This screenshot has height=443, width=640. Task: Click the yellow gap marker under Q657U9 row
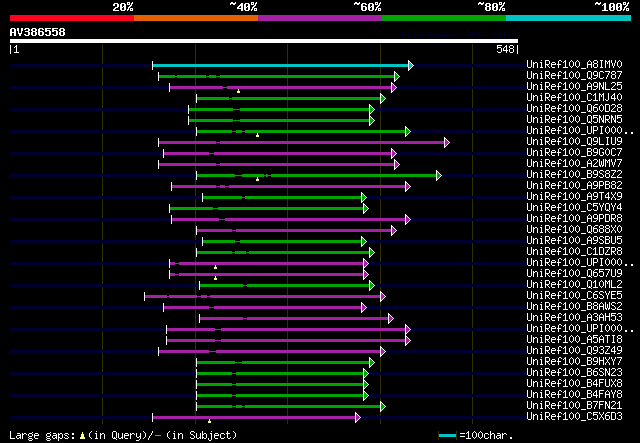pos(216,278)
